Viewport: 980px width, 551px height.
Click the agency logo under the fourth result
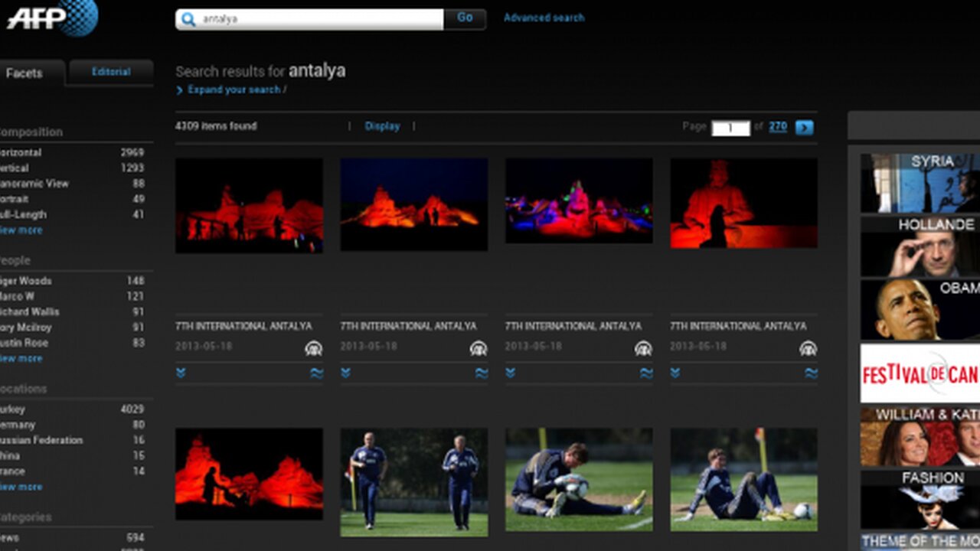pos(808,349)
